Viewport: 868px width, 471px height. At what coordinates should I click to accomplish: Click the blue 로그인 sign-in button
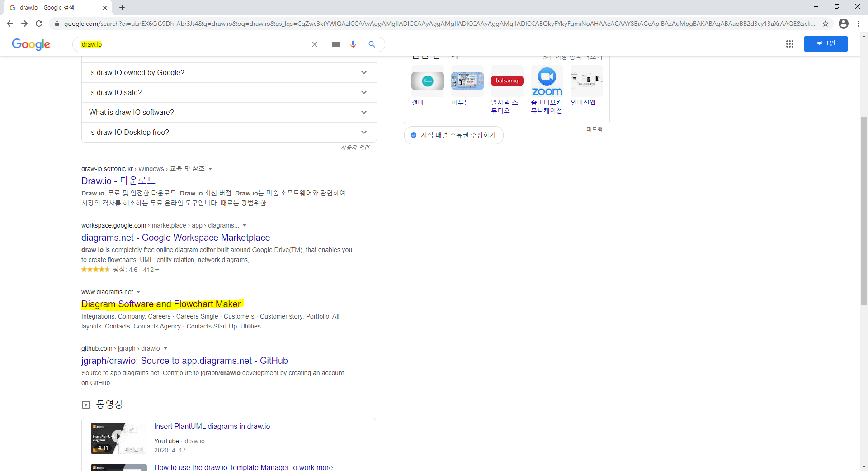(826, 44)
